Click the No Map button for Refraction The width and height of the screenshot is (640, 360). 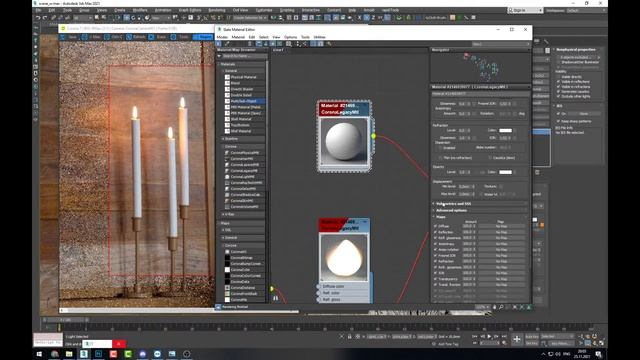pyautogui.click(x=501, y=261)
